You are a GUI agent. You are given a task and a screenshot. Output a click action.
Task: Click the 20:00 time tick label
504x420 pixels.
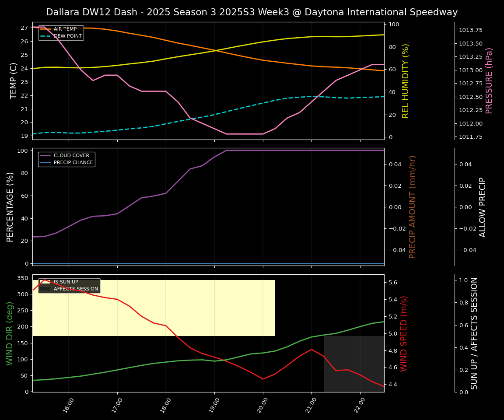(262, 405)
